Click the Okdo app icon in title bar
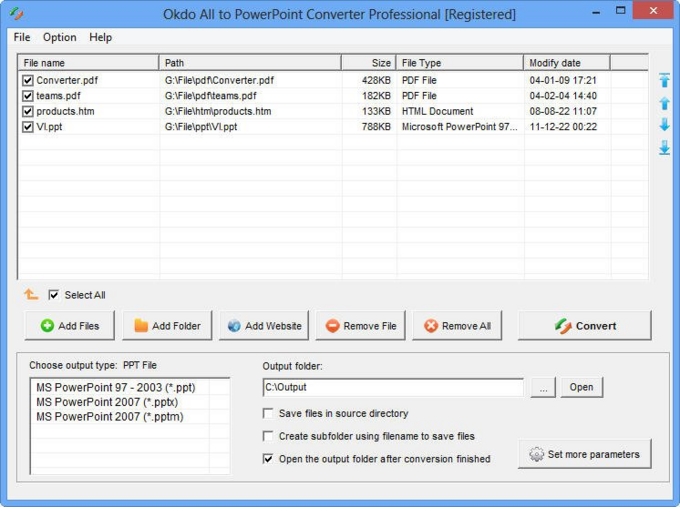Viewport: 680px width, 516px height. 16,14
